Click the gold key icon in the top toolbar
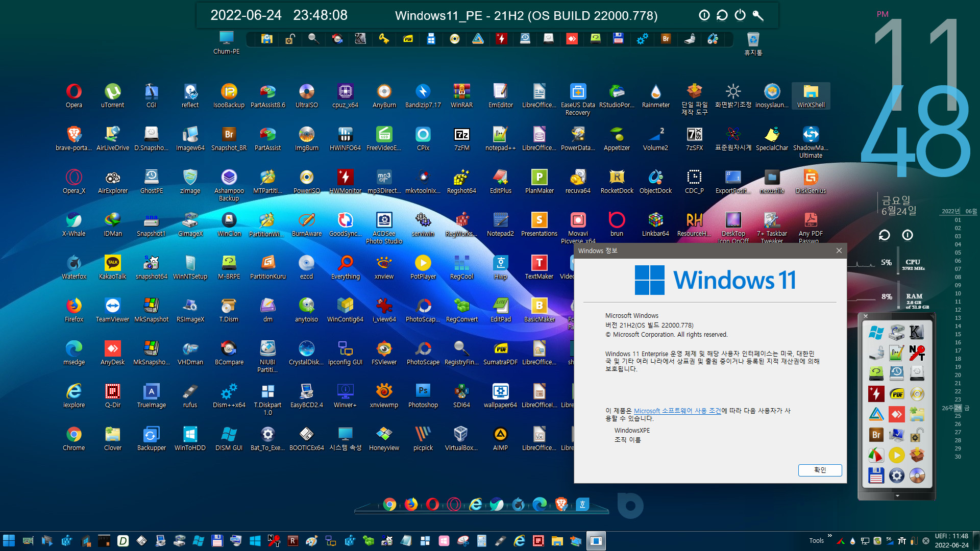Screen dimensions: 980x551 point(384,39)
